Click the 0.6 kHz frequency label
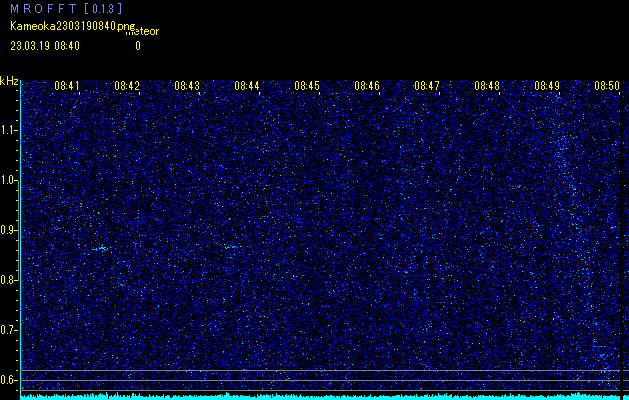 click(x=9, y=380)
